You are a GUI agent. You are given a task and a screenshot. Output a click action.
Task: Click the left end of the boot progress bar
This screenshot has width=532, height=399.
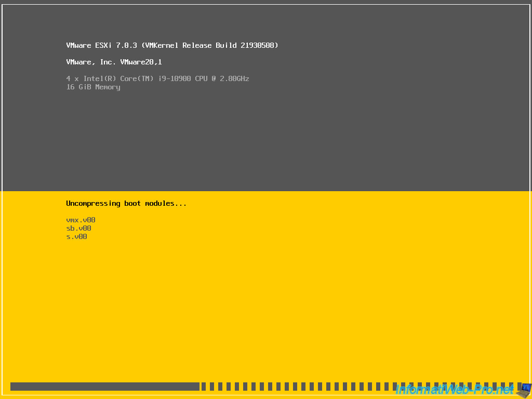tap(12, 387)
